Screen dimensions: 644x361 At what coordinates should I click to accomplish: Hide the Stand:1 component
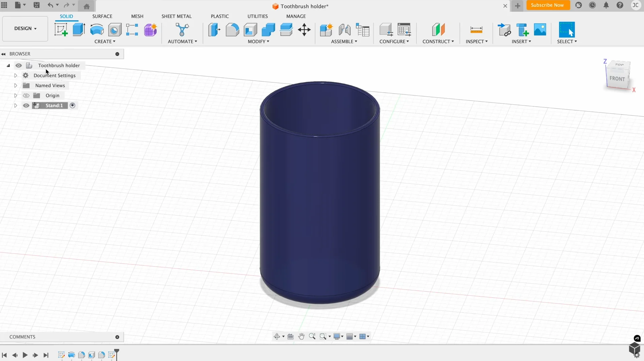[26, 105]
